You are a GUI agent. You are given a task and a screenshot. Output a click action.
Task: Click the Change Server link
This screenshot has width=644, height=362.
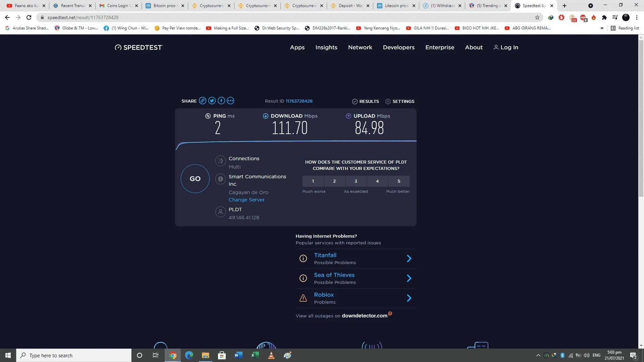coord(247,200)
